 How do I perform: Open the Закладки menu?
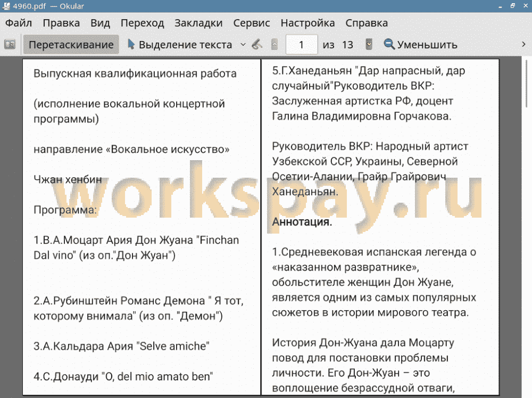pyautogui.click(x=198, y=23)
